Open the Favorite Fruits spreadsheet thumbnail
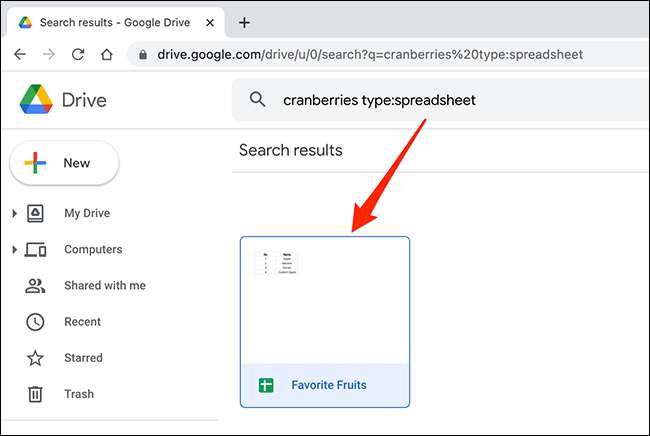Image resolution: width=650 pixels, height=436 pixels. tap(325, 300)
